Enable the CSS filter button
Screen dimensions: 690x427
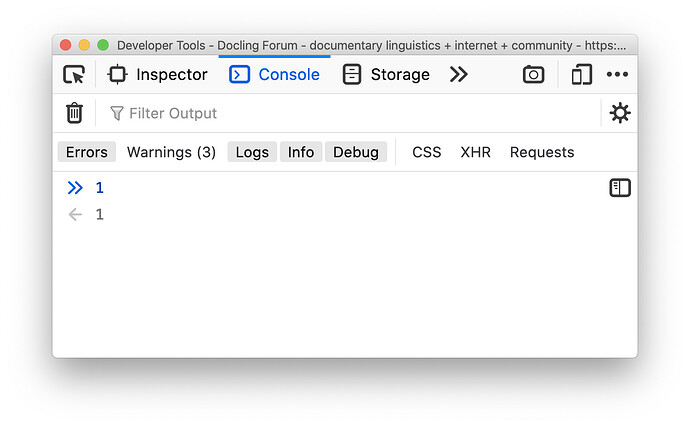(426, 152)
